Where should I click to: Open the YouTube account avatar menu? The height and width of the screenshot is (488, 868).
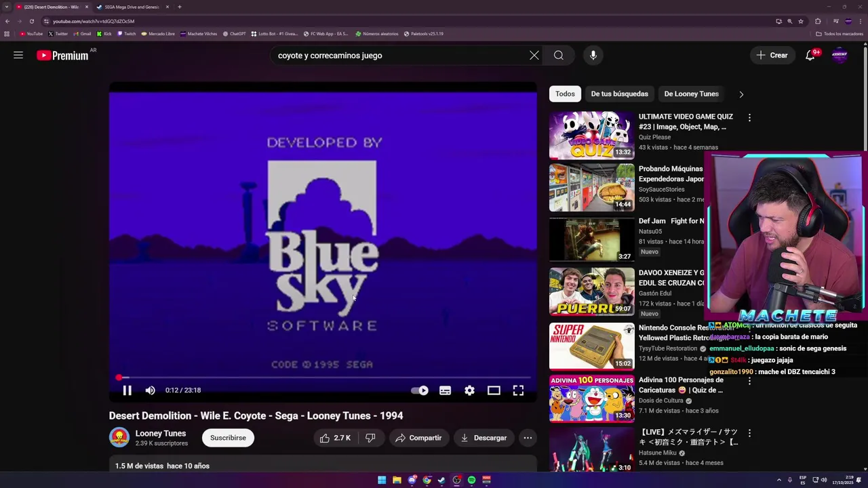point(840,56)
